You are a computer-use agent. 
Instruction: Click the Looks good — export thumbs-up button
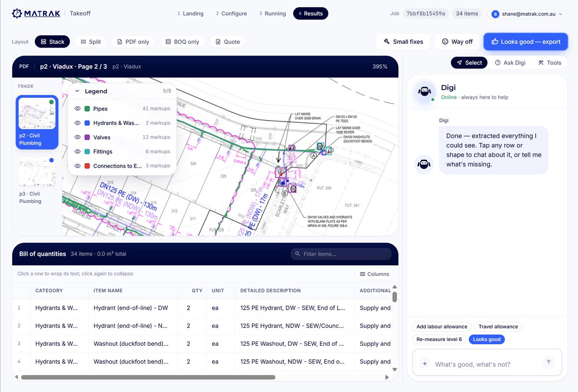tap(525, 42)
